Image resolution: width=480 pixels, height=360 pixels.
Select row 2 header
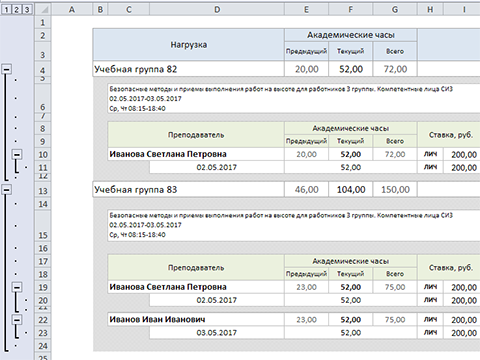coord(43,35)
